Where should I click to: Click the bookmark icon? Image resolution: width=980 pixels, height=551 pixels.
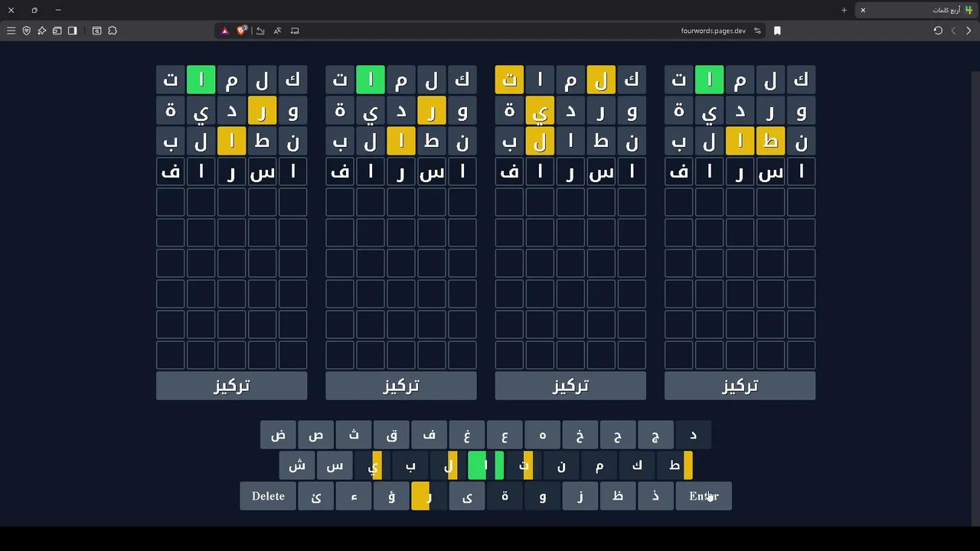pyautogui.click(x=777, y=31)
